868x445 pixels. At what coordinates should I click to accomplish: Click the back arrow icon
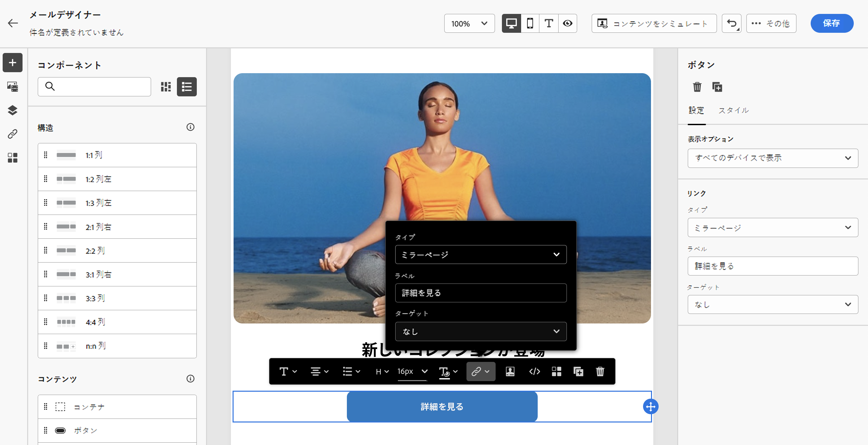[13, 23]
